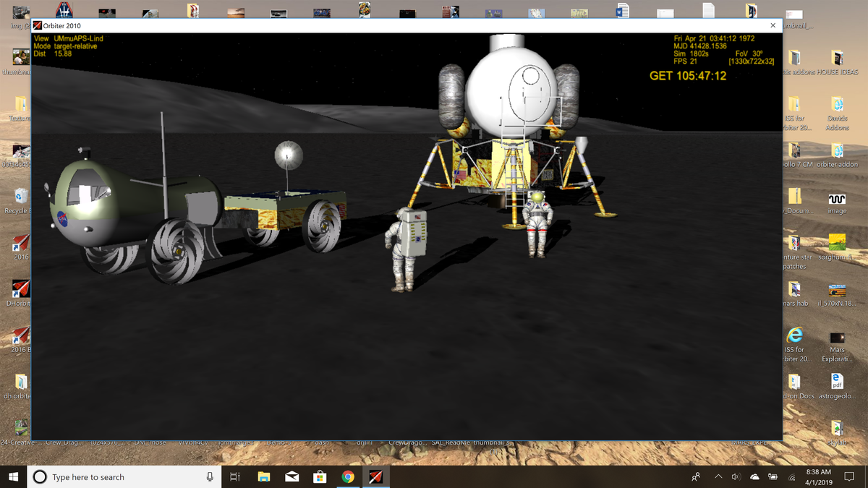Open the Action Center notifications
868x488 pixels.
tap(850, 476)
